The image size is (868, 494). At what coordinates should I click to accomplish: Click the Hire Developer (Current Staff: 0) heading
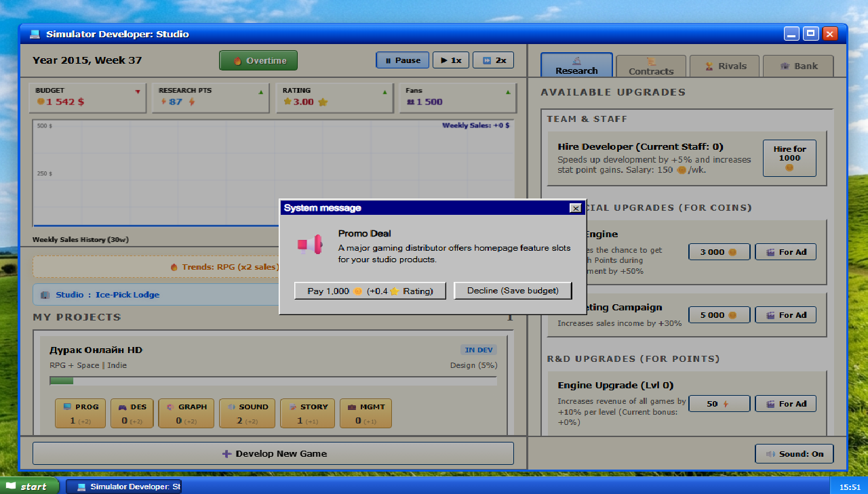pyautogui.click(x=641, y=146)
